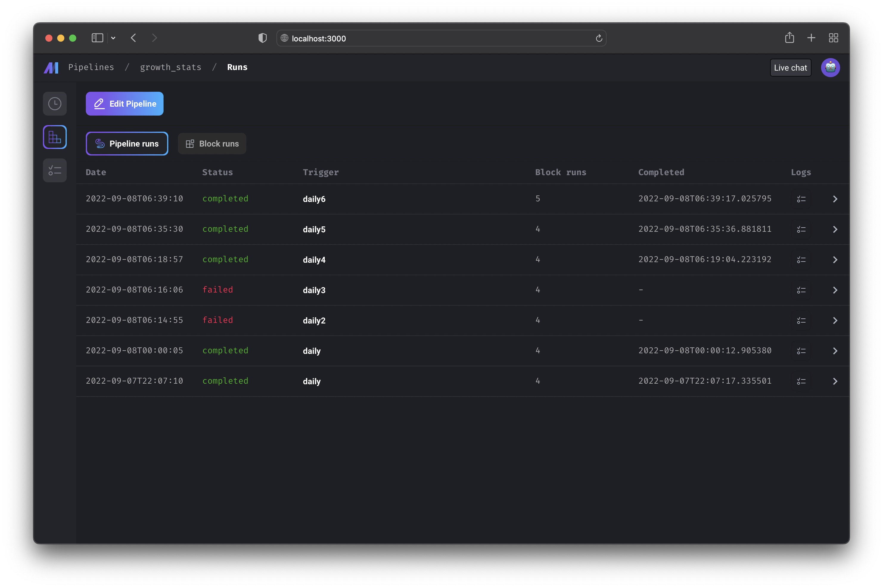Select the runs chart icon in sidebar
This screenshot has width=883, height=588.
pyautogui.click(x=55, y=137)
